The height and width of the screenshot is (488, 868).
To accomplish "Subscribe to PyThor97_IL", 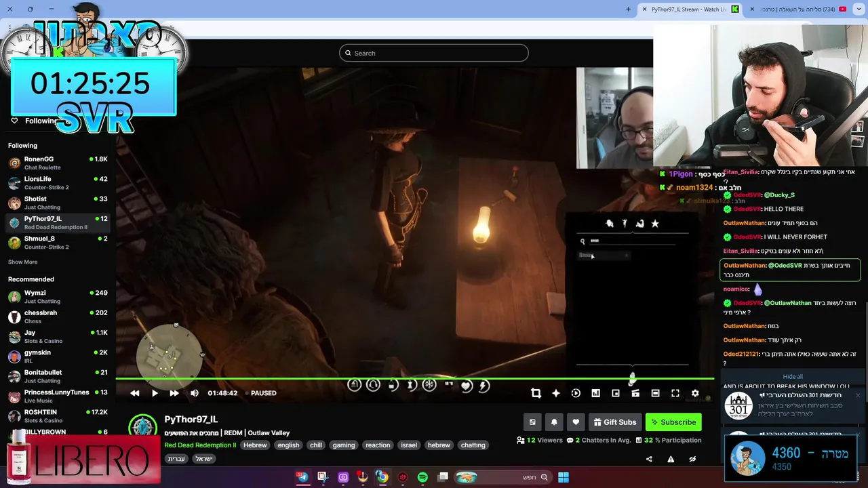I will click(x=673, y=422).
